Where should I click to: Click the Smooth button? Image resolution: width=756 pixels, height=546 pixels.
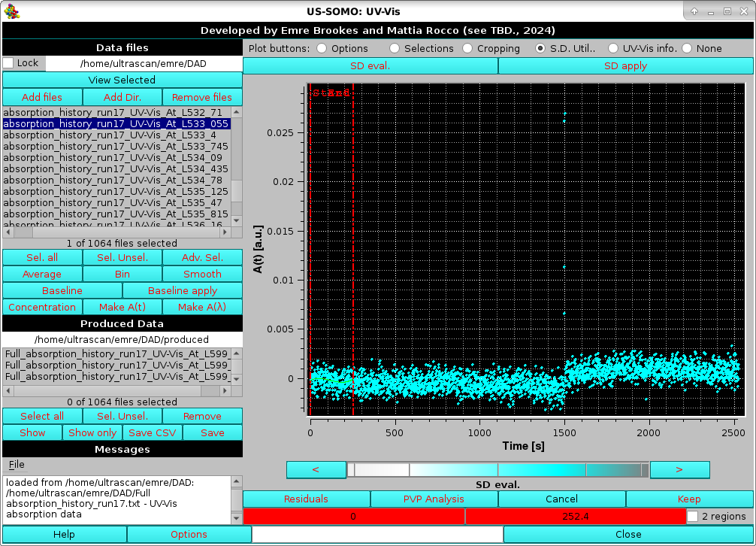click(202, 274)
